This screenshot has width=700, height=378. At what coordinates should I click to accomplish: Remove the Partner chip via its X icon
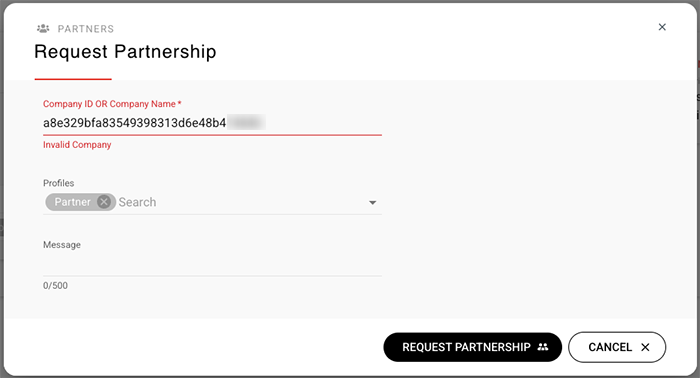tap(104, 202)
